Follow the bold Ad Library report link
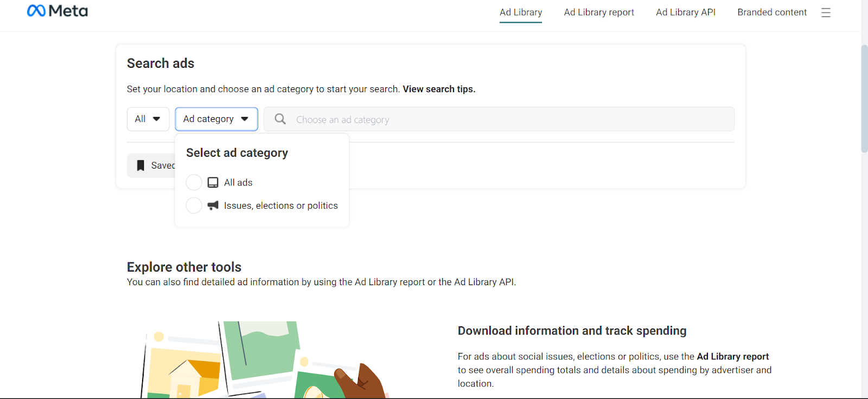 [x=732, y=356]
